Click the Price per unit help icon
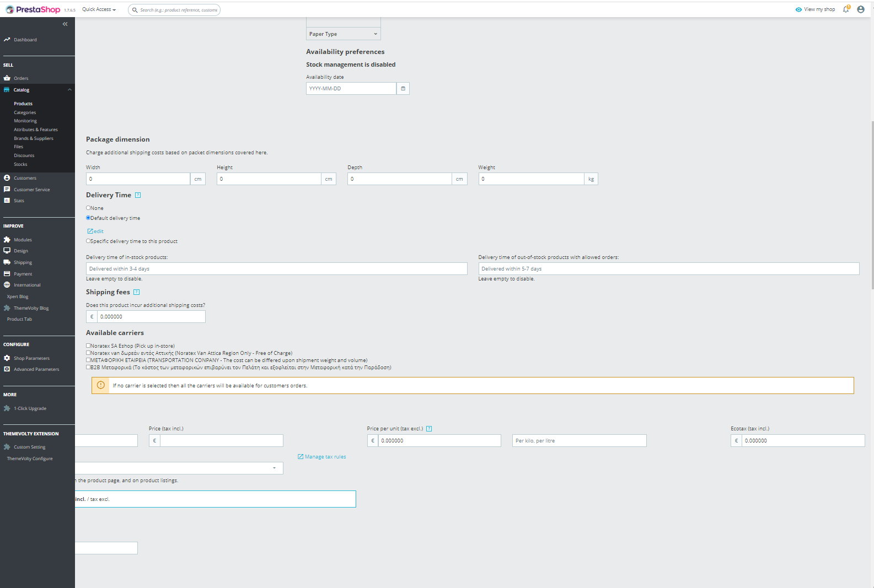The image size is (874, 588). pyautogui.click(x=429, y=429)
